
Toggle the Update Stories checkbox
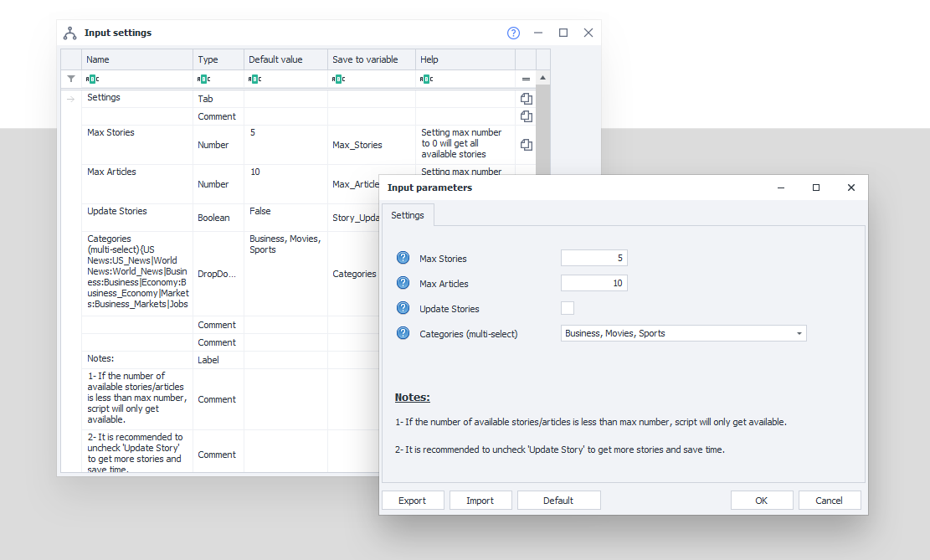point(568,308)
